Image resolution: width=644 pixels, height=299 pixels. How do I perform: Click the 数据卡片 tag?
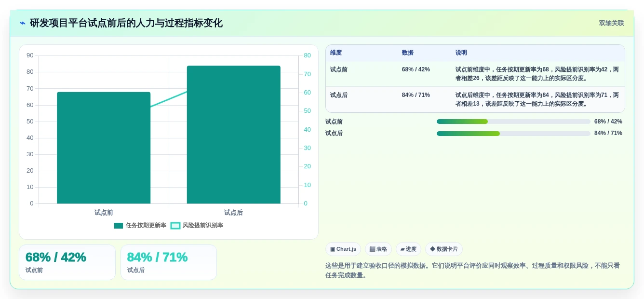[444, 249]
